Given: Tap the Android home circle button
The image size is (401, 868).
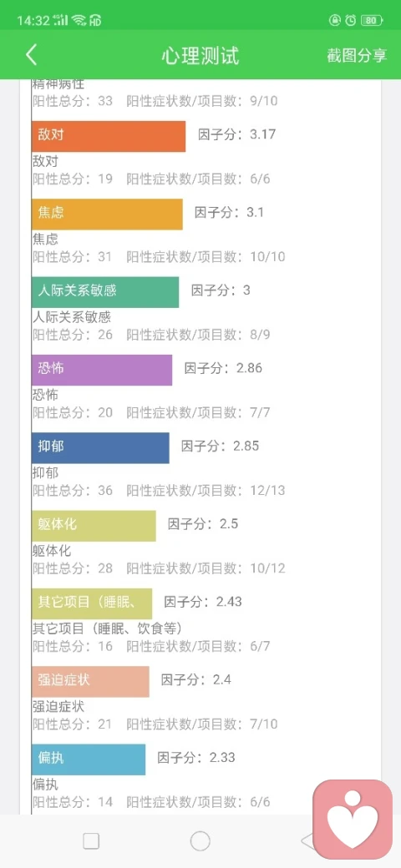Looking at the screenshot, I should [200, 841].
